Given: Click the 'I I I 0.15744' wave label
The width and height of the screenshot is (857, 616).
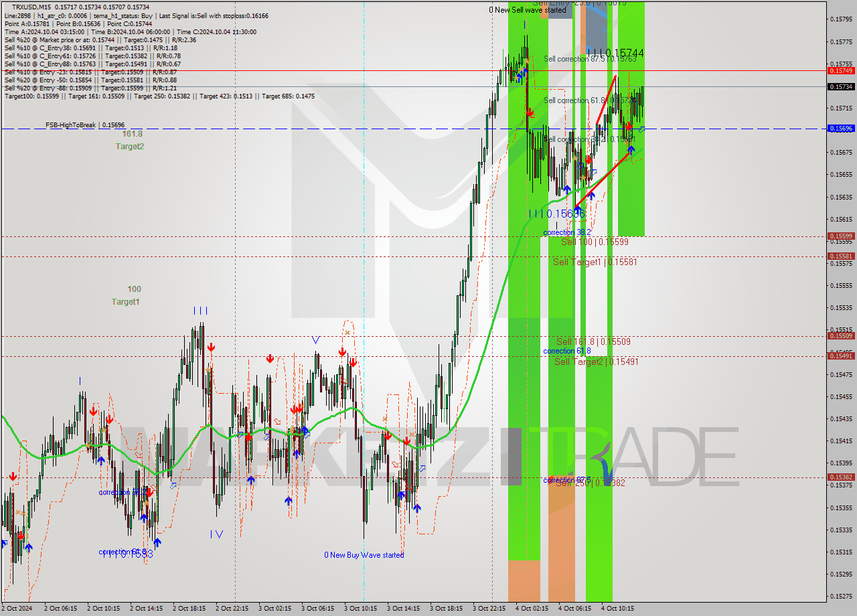Looking at the screenshot, I should tap(615, 53).
